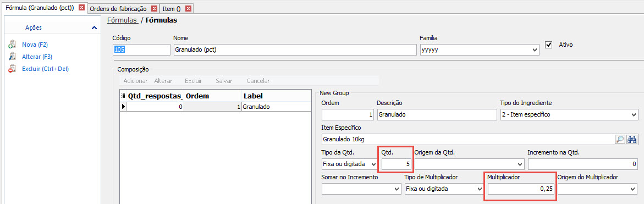644x204 pixels.
Task: Open the Somar no Incremento dropdown
Action: [x=397, y=189]
